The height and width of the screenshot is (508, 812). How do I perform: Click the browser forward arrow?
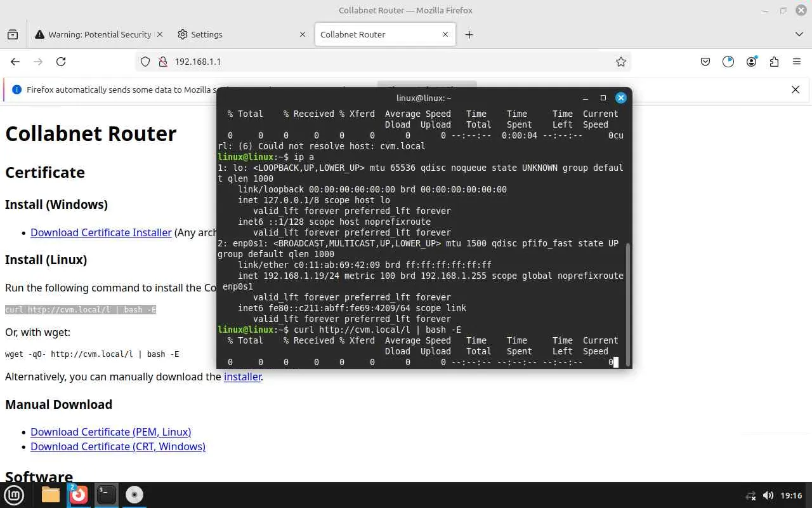[x=38, y=62]
